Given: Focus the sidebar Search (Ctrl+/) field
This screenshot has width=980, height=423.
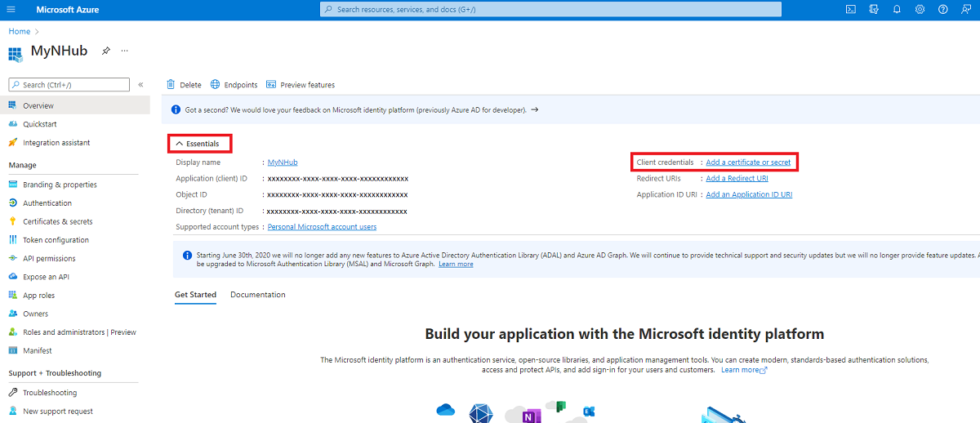Looking at the screenshot, I should coord(69,84).
